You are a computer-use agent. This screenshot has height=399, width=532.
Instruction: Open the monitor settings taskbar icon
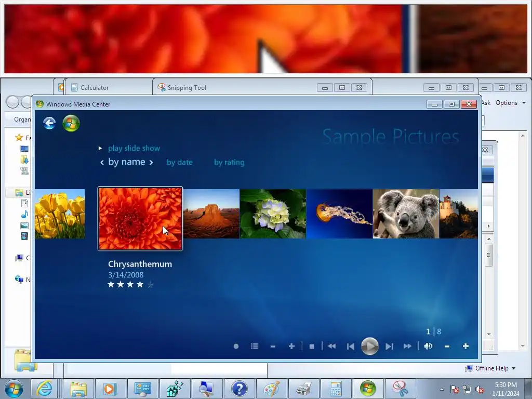pyautogui.click(x=142, y=389)
